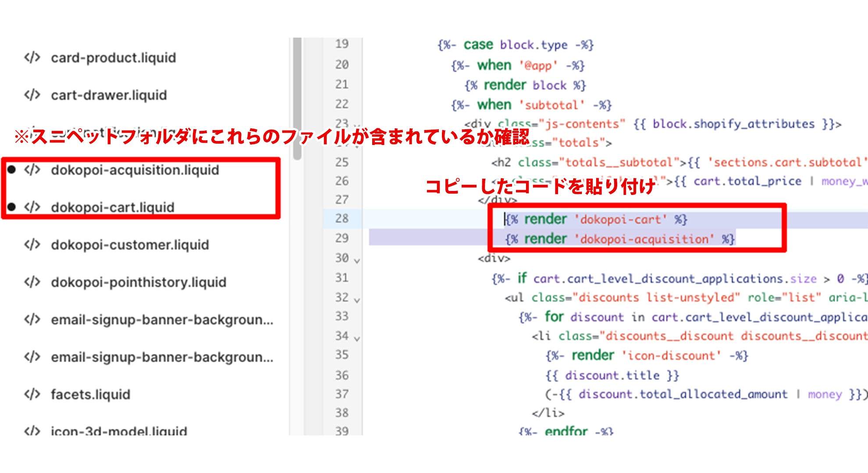Viewport: 868px width, 473px height.
Task: Place cursor on render 'dokopoi-acquisition' line
Action: tap(620, 239)
